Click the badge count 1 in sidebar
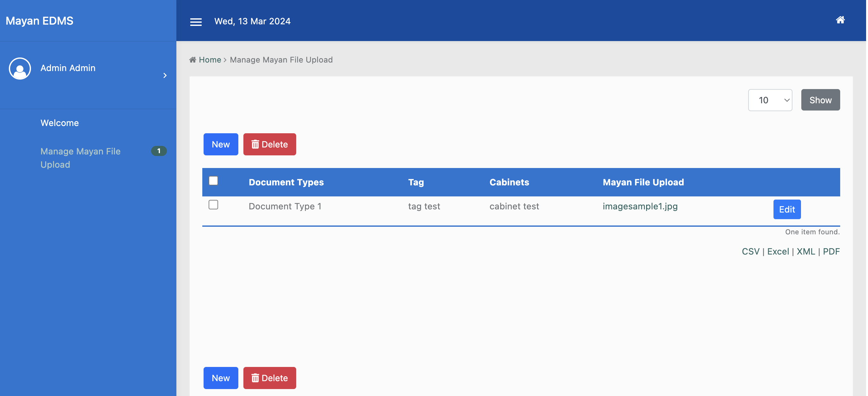The width and height of the screenshot is (868, 396). click(x=159, y=151)
